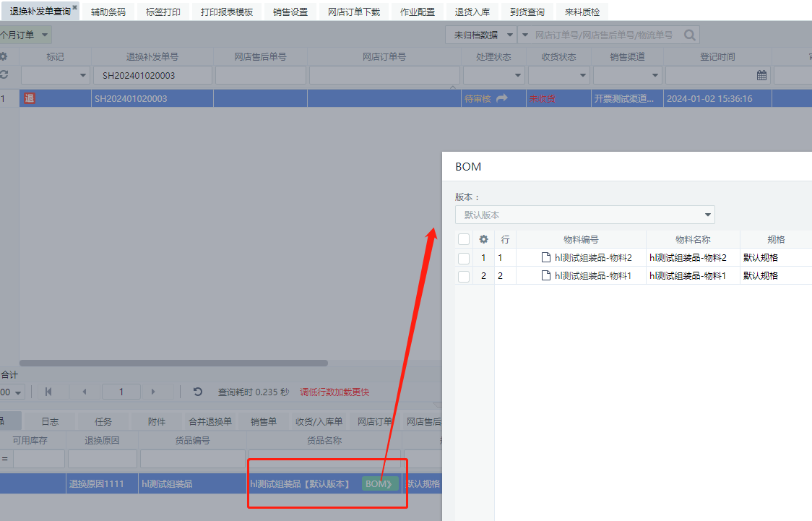Open BOM table settings gear
This screenshot has height=521, width=812.
pos(484,239)
